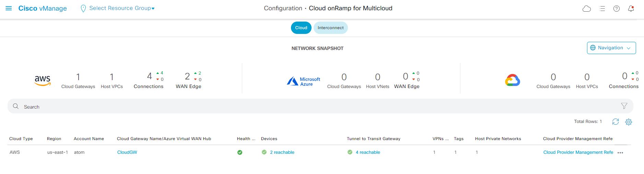
Task: Sort by Account Name column header
Action: click(x=89, y=139)
